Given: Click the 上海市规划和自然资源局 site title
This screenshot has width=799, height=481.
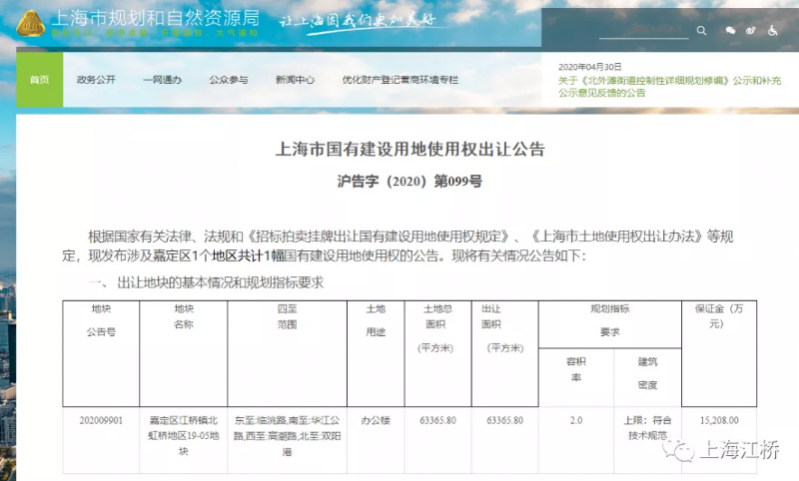Looking at the screenshot, I should (x=155, y=18).
